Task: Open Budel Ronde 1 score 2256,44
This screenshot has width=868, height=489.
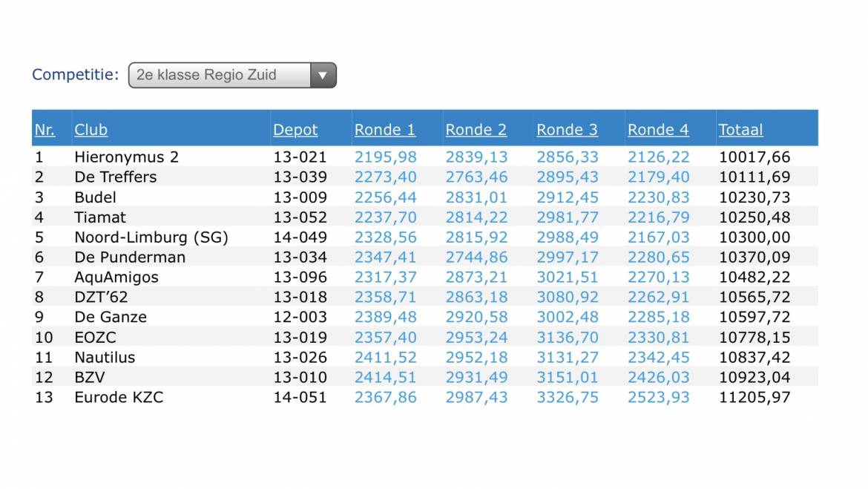Action: [x=385, y=197]
